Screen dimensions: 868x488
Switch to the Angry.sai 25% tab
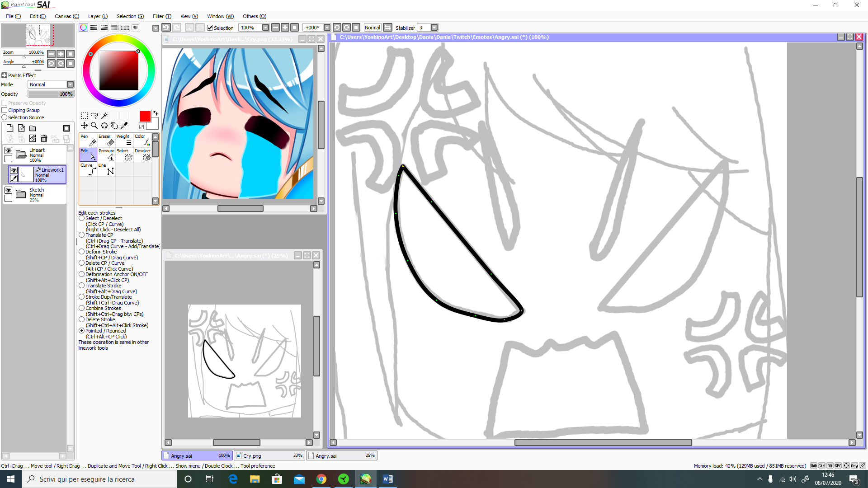(x=342, y=455)
